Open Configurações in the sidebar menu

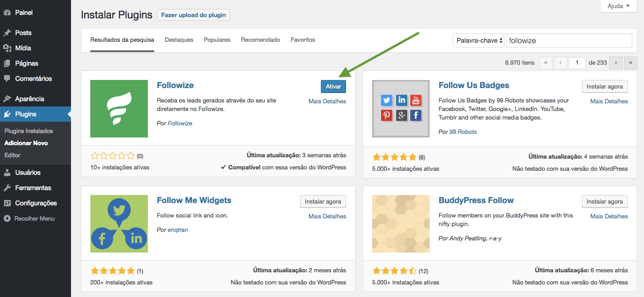tap(36, 203)
